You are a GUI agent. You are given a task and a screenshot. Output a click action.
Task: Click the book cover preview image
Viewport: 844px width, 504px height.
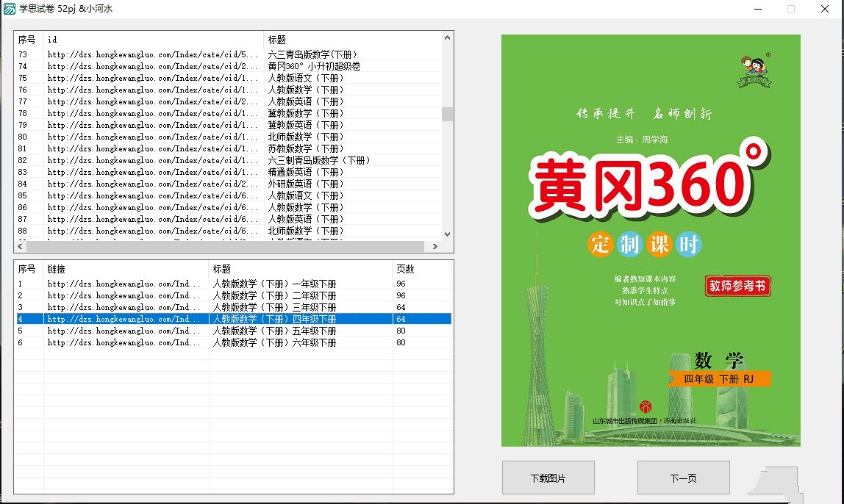[x=651, y=240]
